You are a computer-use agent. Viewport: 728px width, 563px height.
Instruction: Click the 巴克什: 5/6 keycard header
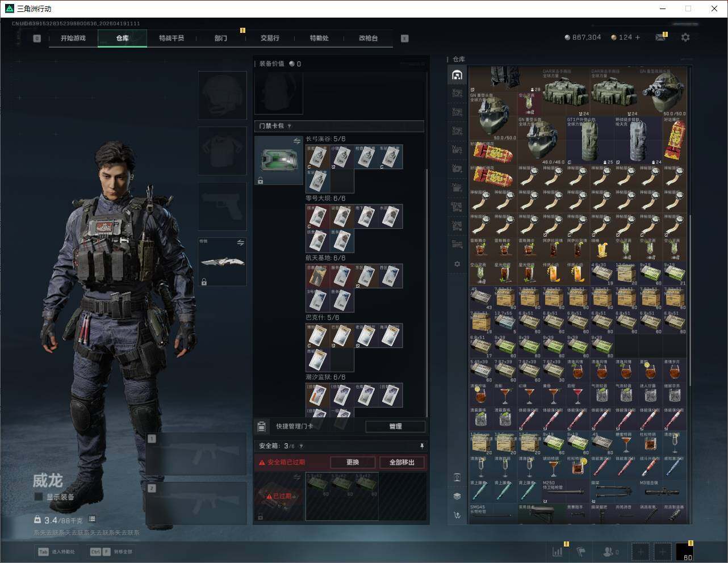click(x=323, y=318)
